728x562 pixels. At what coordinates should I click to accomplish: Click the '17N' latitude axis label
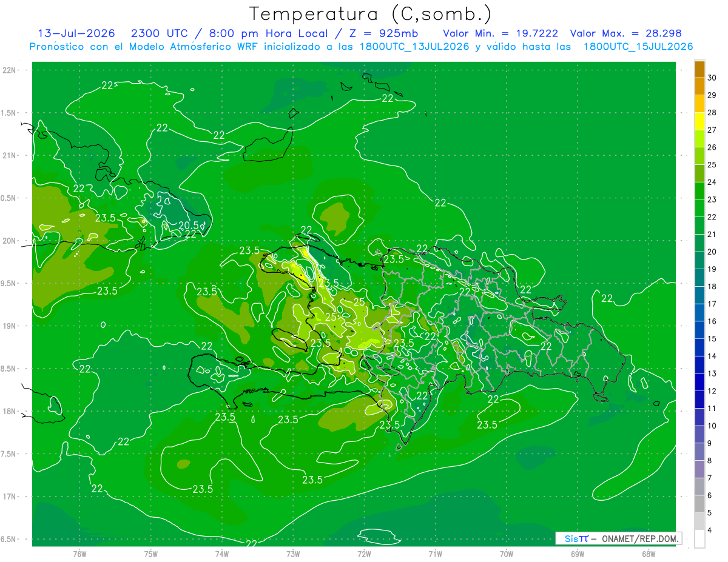[x=10, y=497]
